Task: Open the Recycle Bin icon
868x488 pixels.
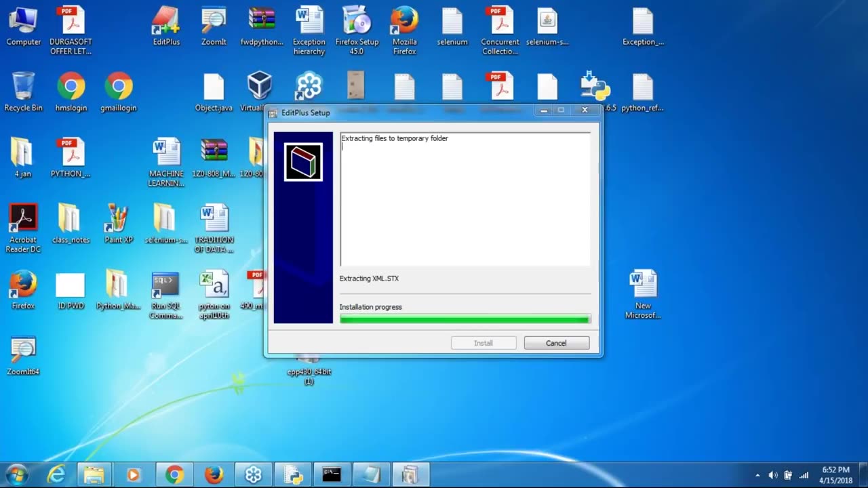Action: point(24,92)
